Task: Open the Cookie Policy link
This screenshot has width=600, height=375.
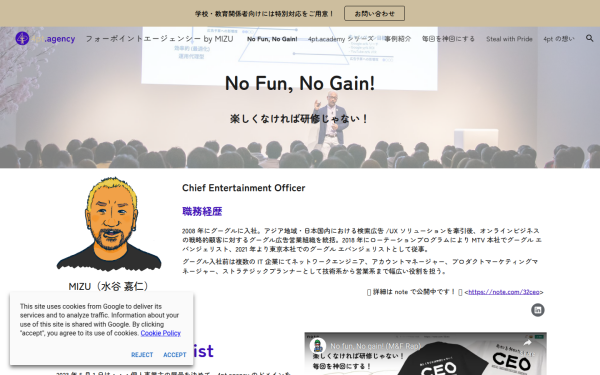Action: tap(160, 333)
